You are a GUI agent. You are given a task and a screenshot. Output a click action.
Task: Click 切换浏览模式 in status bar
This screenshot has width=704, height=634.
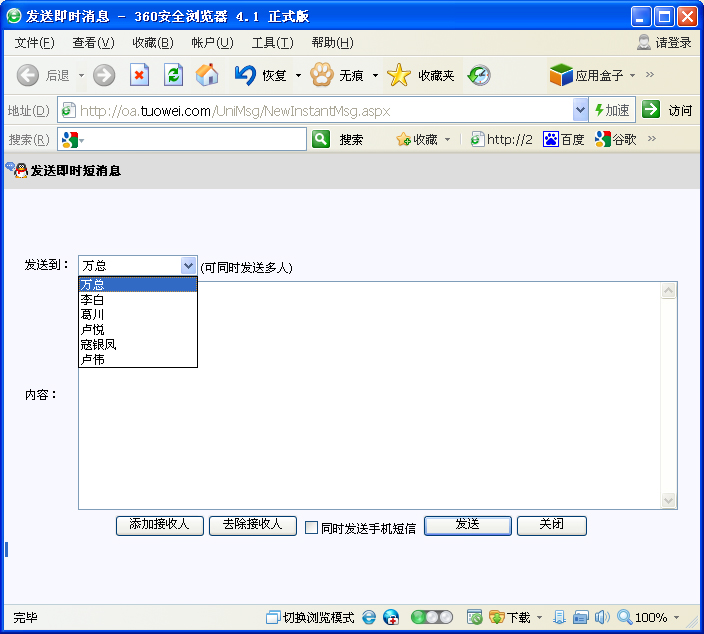click(310, 618)
